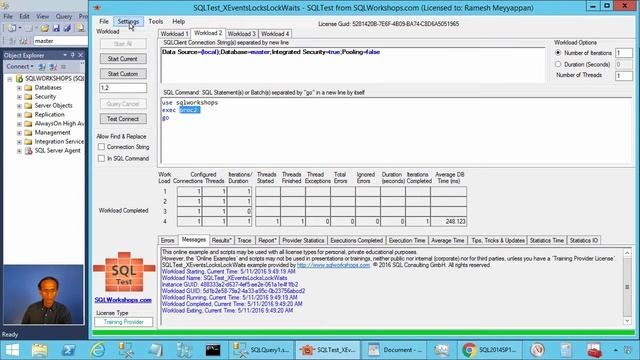This screenshot has width=640, height=360.
Task: Switch to Workload 3 tab
Action: [242, 34]
